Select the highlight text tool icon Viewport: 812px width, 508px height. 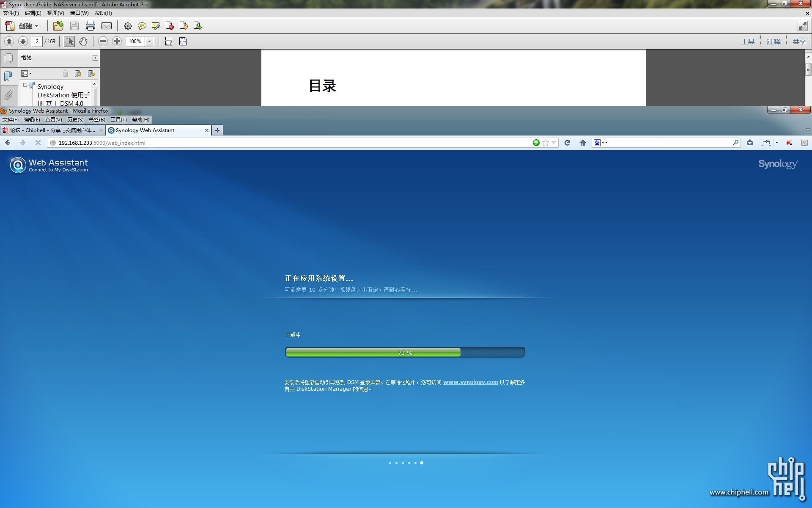156,26
